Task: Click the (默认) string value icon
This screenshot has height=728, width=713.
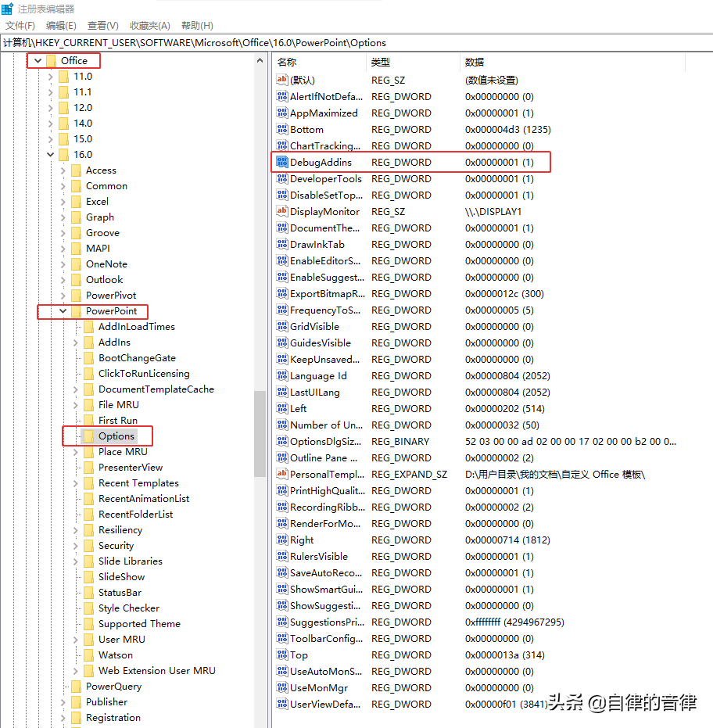Action: click(281, 80)
